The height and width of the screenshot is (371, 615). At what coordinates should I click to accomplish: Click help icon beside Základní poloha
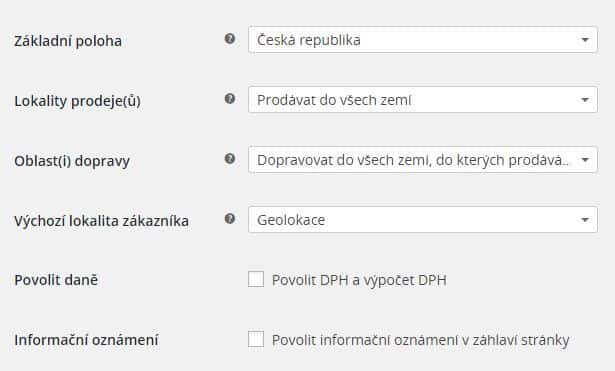(x=230, y=38)
